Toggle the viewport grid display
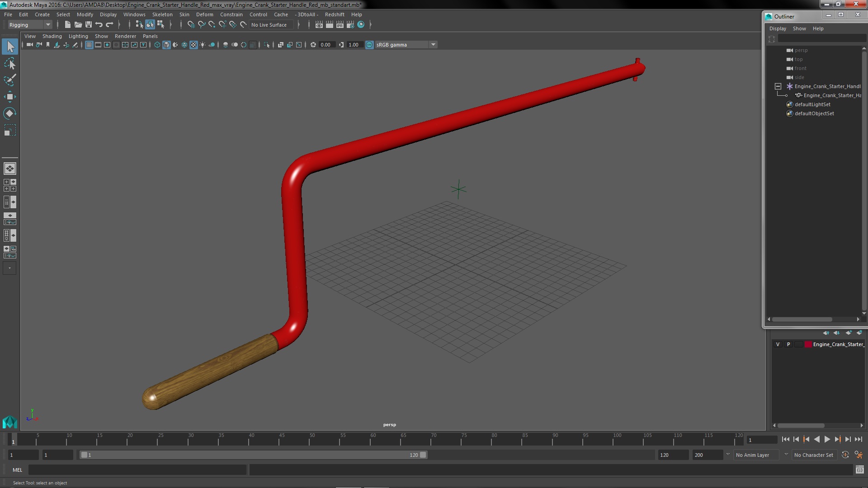Image resolution: width=868 pixels, height=488 pixels. [89, 45]
